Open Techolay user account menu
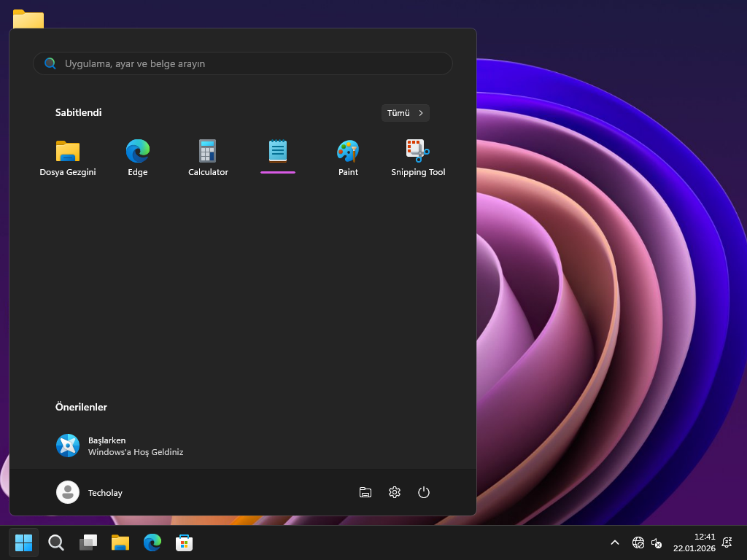Image resolution: width=747 pixels, height=560 pixels. [x=90, y=492]
